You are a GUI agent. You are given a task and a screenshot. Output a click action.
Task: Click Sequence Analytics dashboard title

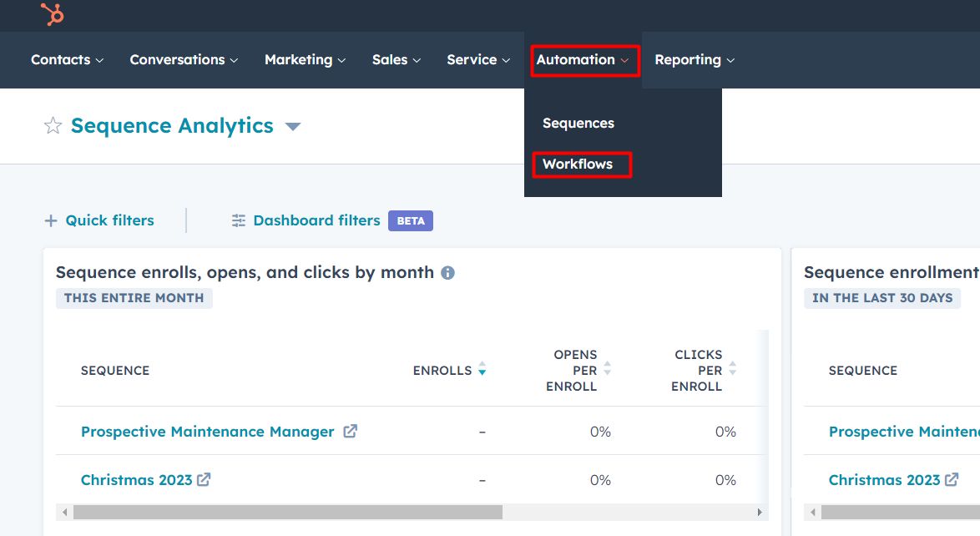pyautogui.click(x=172, y=126)
